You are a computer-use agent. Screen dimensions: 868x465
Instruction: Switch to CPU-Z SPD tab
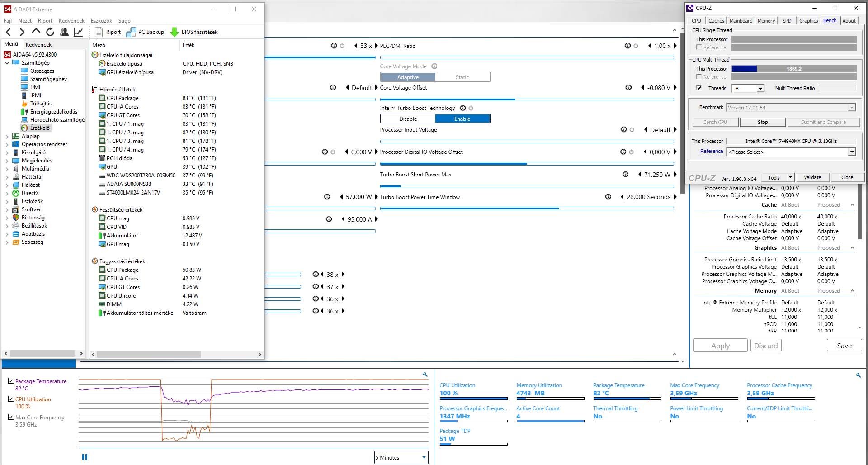point(787,21)
